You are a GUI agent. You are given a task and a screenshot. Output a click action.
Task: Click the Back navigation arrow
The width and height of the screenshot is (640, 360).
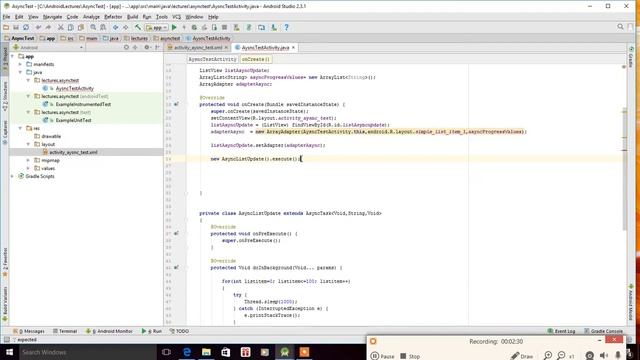click(116, 27)
